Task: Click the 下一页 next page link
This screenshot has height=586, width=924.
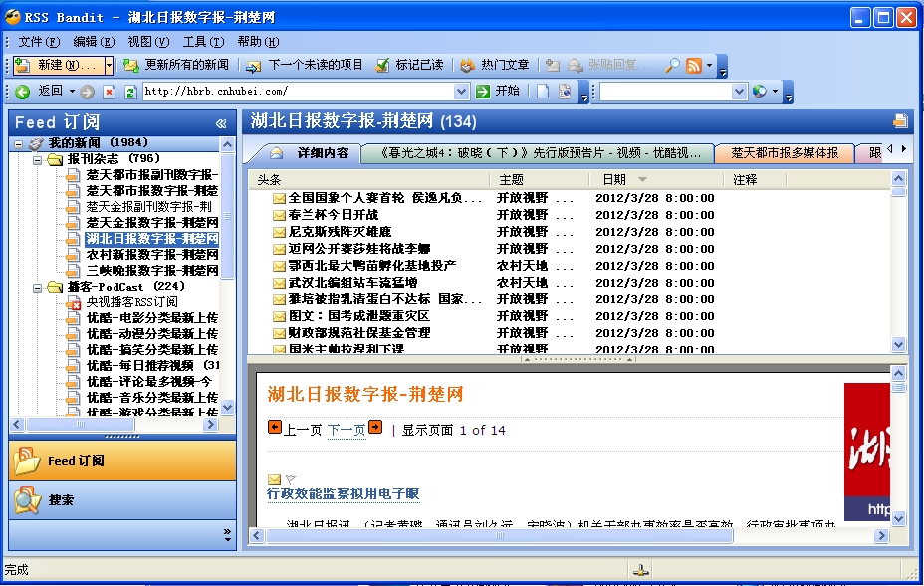Action: (x=346, y=430)
